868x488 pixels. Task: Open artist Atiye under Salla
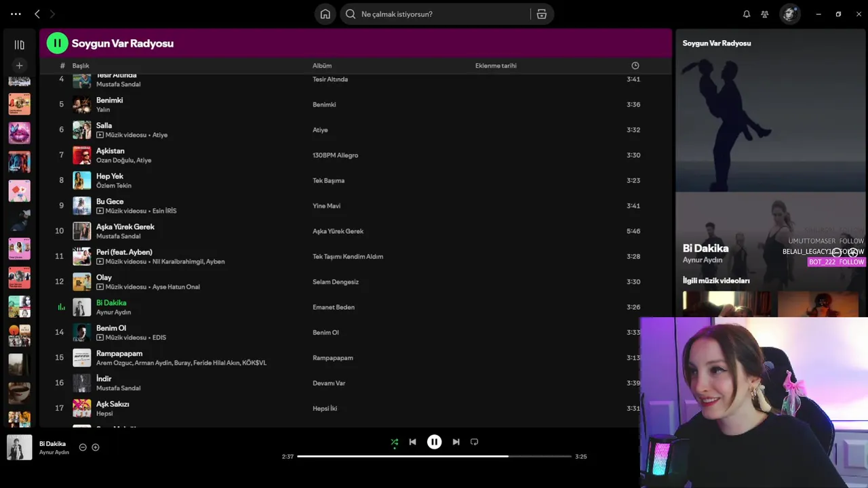pyautogui.click(x=160, y=135)
